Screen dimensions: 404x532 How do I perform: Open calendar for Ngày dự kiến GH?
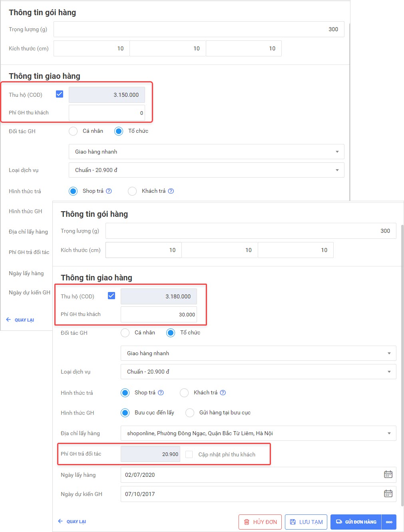point(388,494)
